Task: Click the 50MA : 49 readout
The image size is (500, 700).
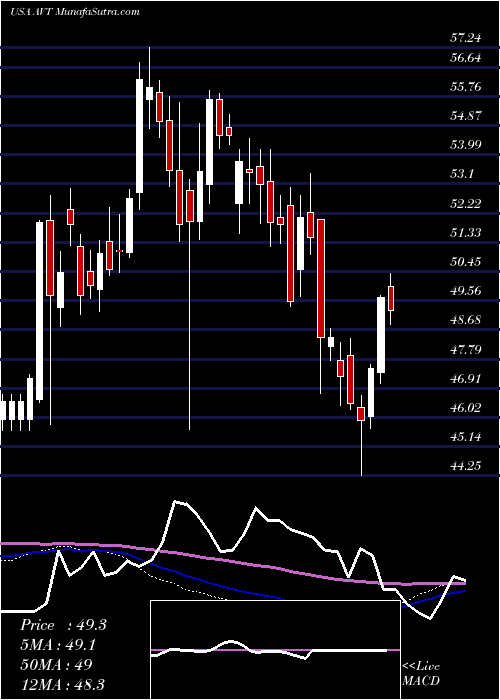Action: tap(56, 665)
